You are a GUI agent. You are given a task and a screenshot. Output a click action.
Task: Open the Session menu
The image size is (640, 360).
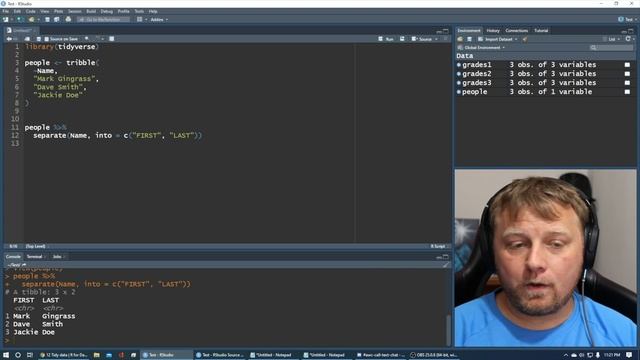point(74,11)
